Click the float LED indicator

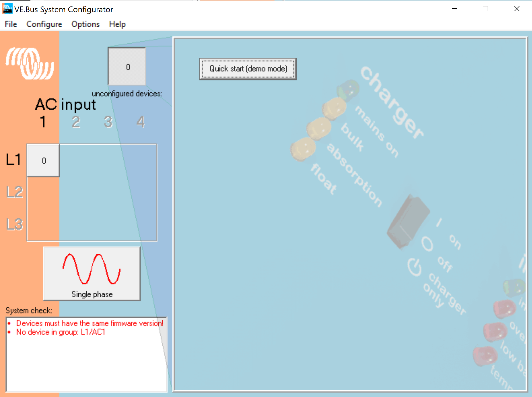click(303, 149)
